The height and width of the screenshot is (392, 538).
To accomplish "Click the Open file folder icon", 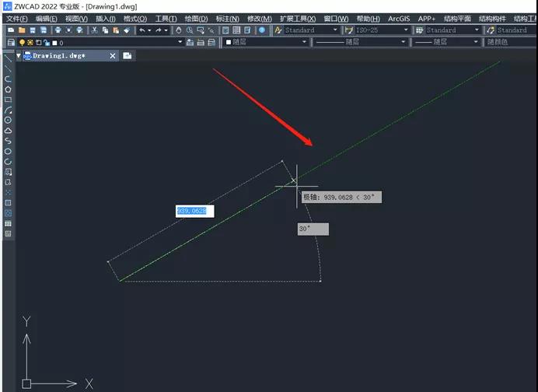I will click(22, 30).
